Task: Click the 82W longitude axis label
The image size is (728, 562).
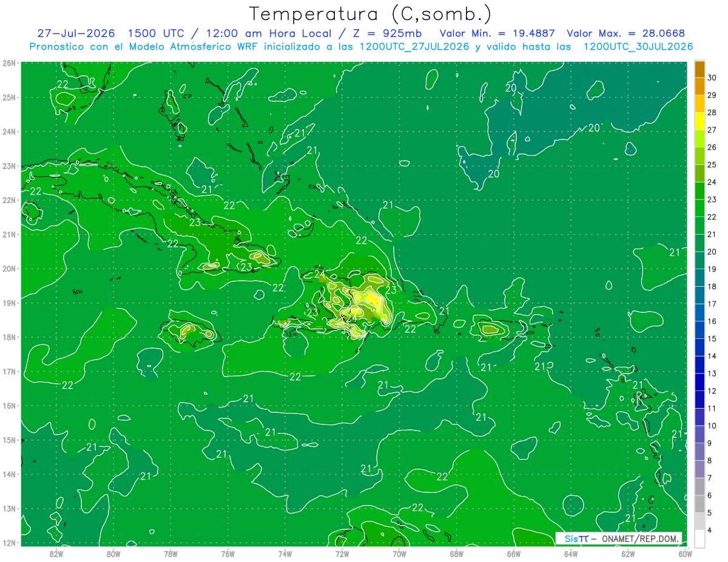Action: point(56,554)
